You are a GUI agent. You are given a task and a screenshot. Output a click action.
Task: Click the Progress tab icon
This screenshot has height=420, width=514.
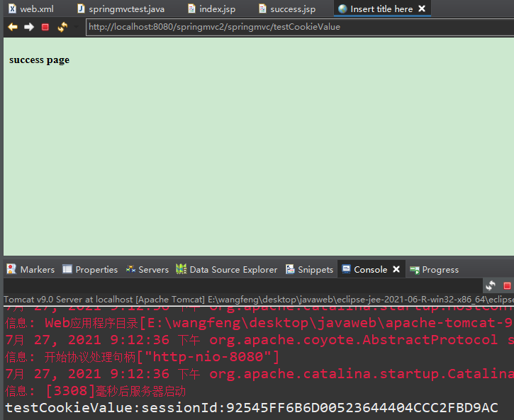[x=415, y=270]
